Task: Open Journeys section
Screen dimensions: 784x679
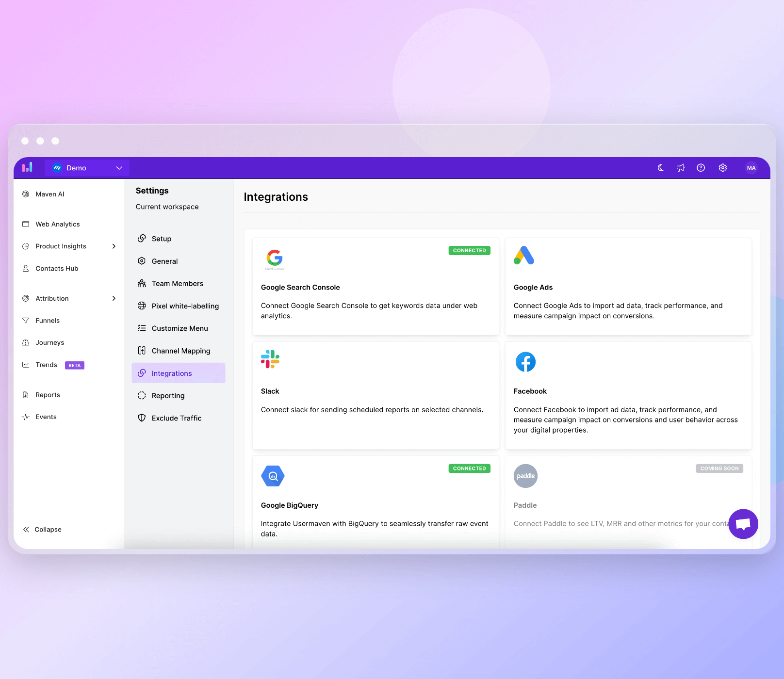Action: 50,342
